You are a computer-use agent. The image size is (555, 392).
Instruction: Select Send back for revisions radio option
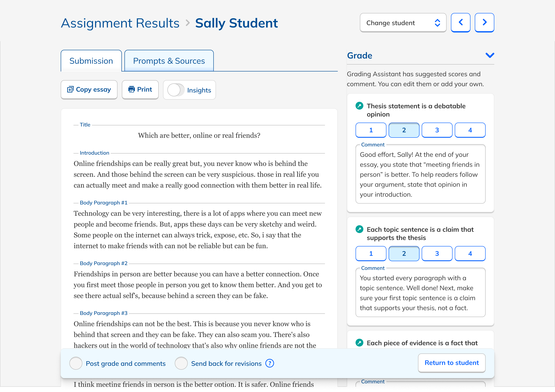(181, 363)
